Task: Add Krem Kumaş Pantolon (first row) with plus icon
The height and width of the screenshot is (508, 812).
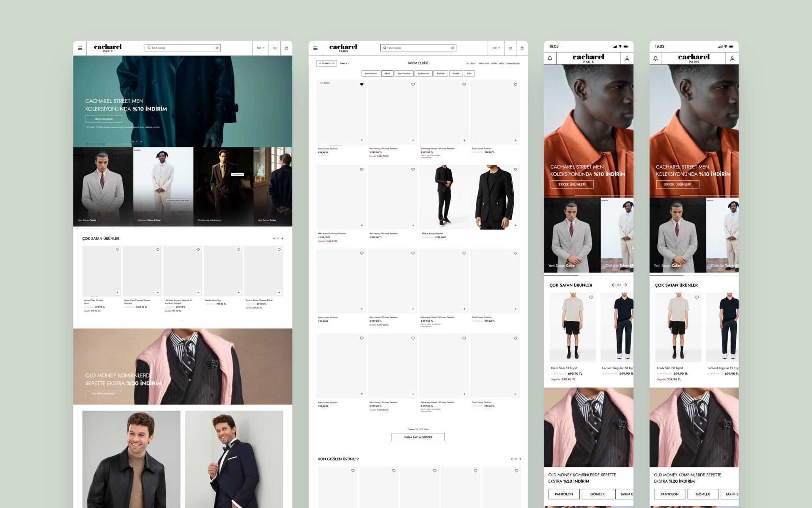Action: pyautogui.click(x=362, y=140)
